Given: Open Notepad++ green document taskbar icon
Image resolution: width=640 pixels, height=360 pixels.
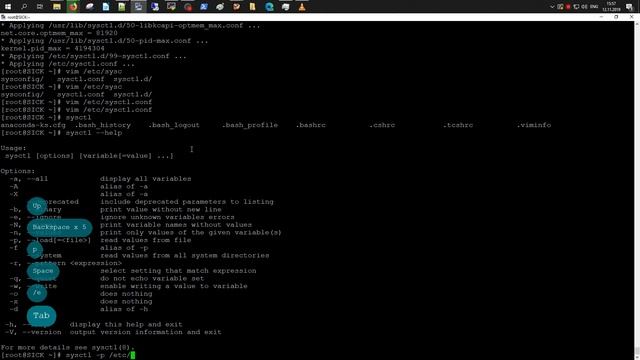Looking at the screenshot, I should pyautogui.click(x=122, y=7).
